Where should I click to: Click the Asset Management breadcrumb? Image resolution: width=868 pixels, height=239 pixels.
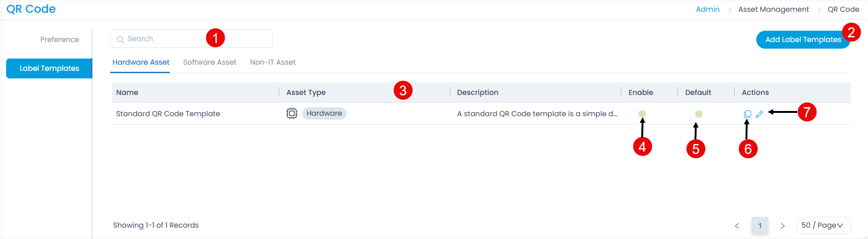click(x=773, y=9)
